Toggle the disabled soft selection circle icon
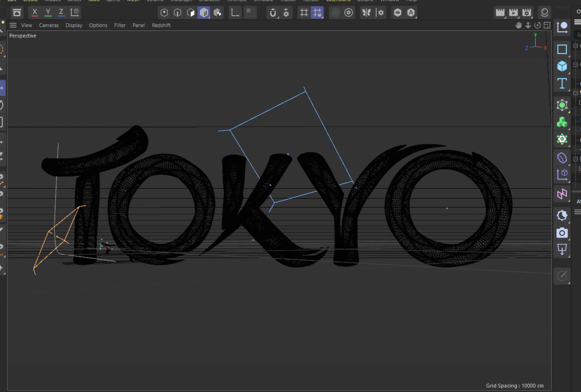 335,12
